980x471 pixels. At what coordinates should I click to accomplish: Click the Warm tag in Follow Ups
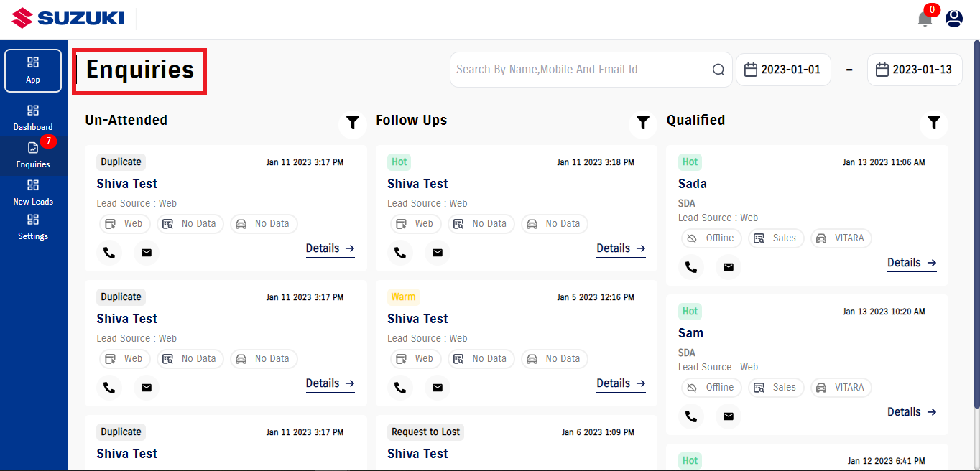tap(403, 297)
